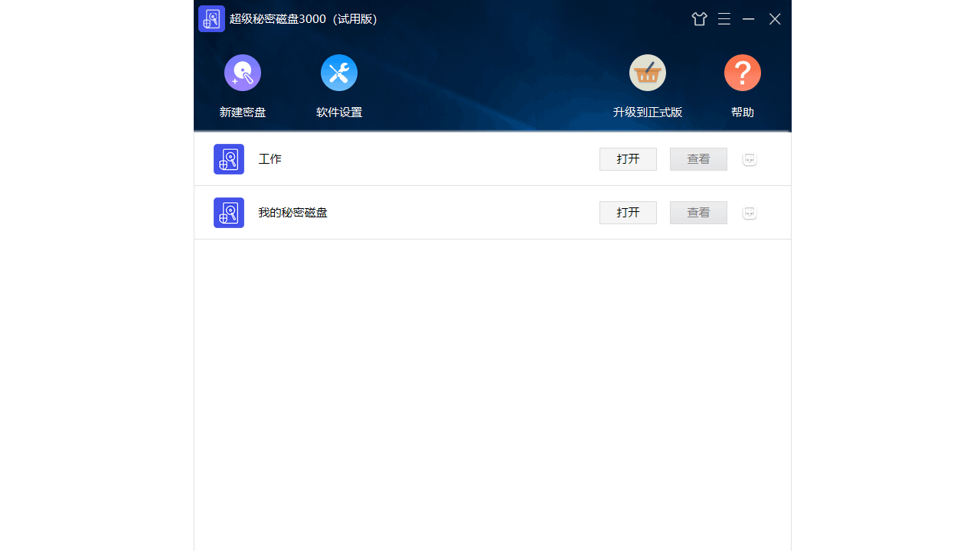
Task: Select the 工作 disk name text
Action: click(x=270, y=159)
